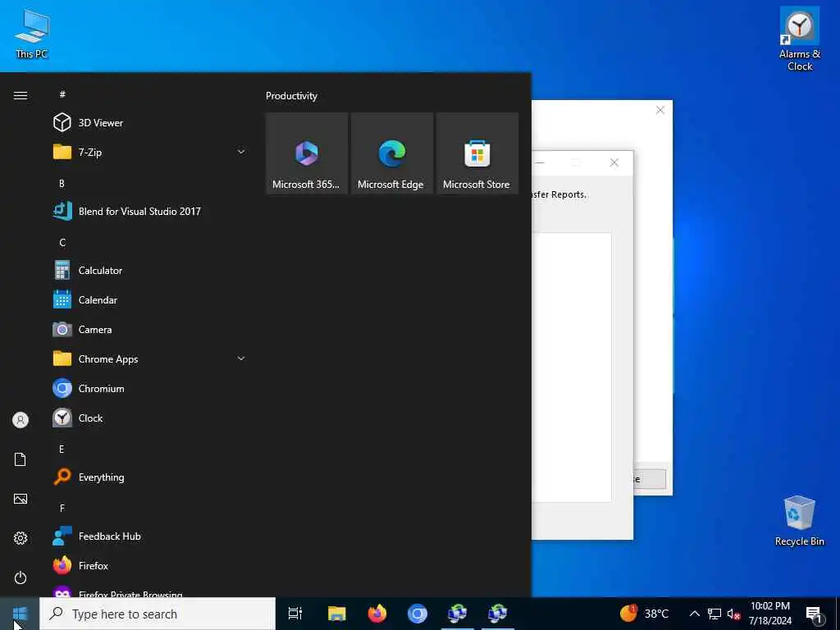
Task: Launch the Camera app
Action: click(x=149, y=330)
